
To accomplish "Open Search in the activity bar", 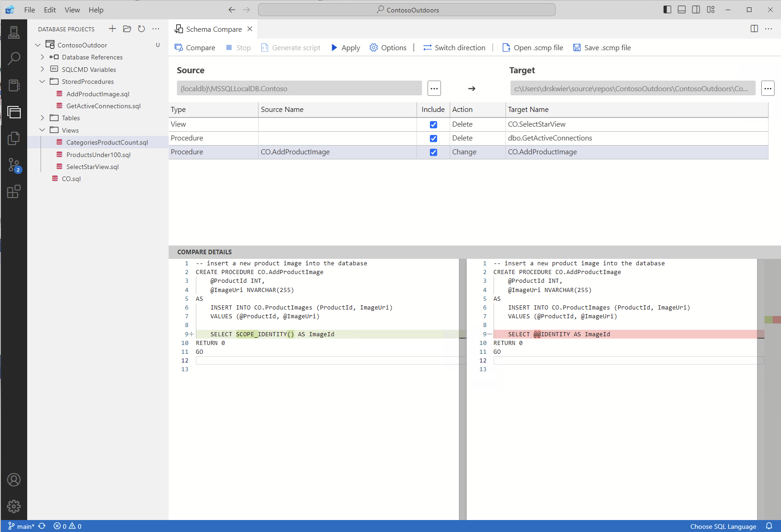I will click(x=14, y=58).
